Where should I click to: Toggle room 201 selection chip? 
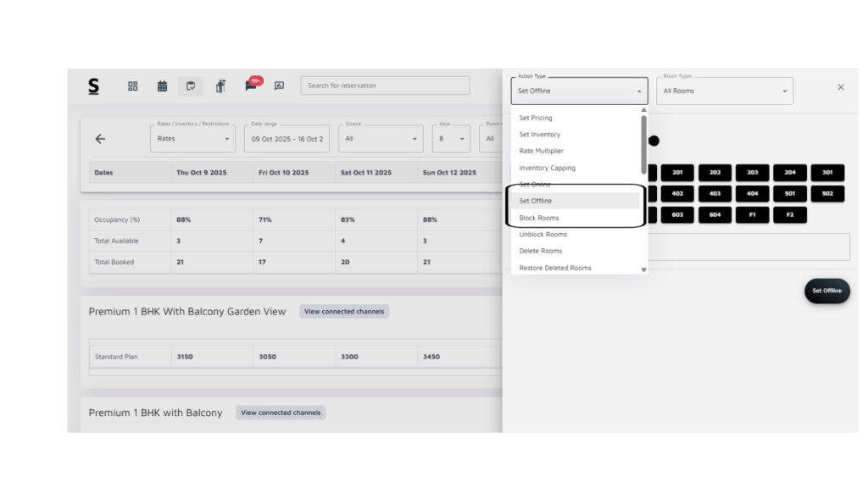click(677, 172)
